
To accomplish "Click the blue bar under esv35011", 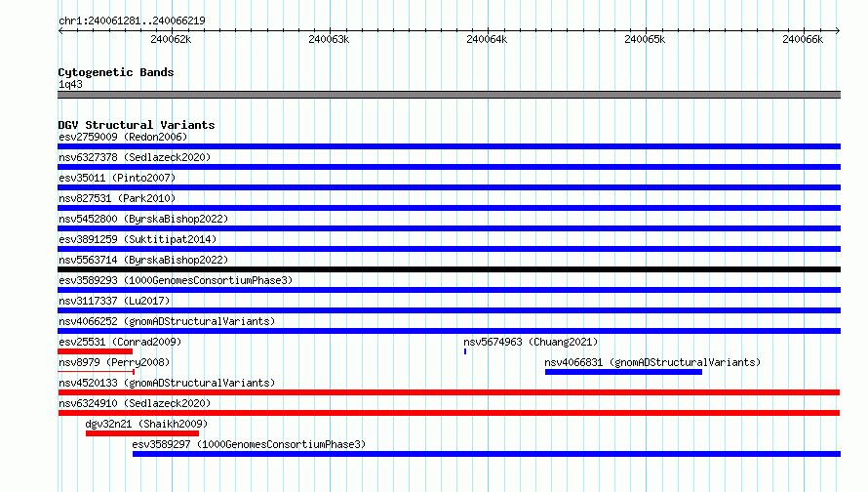I will pos(449,187).
